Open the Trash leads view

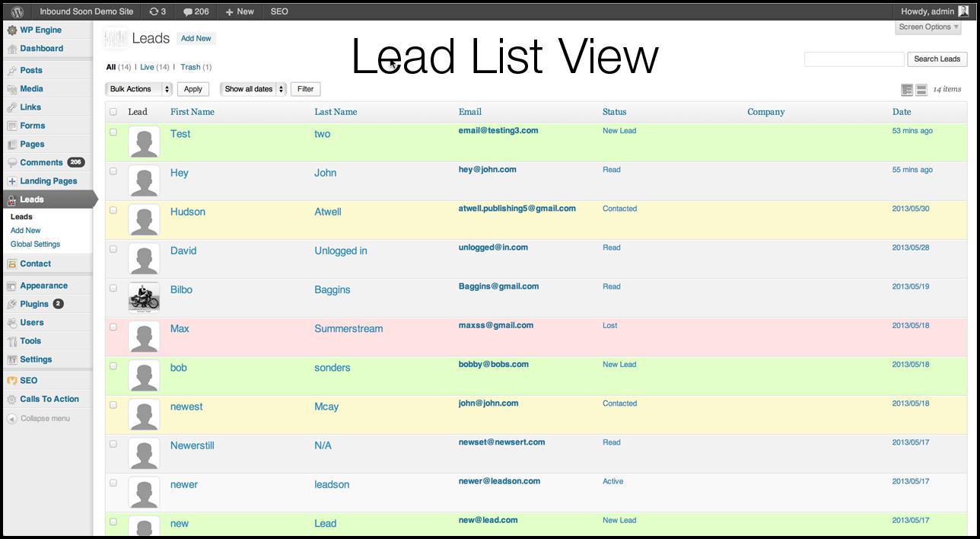[190, 67]
